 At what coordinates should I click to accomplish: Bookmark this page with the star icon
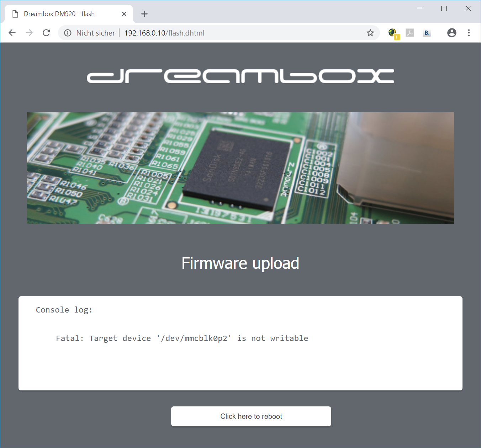(x=370, y=33)
